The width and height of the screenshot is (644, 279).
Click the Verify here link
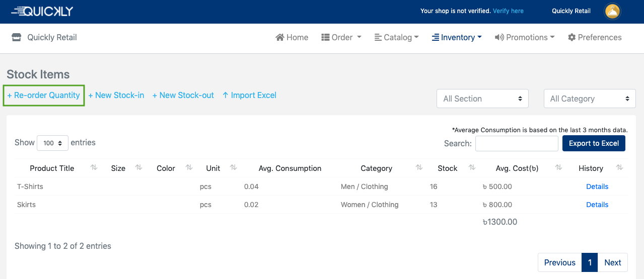[x=508, y=11]
